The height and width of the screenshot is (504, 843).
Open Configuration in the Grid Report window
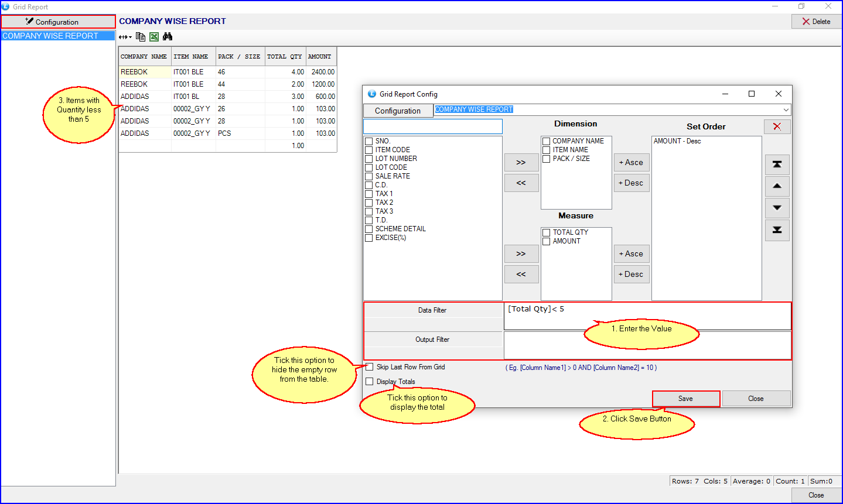tap(58, 22)
